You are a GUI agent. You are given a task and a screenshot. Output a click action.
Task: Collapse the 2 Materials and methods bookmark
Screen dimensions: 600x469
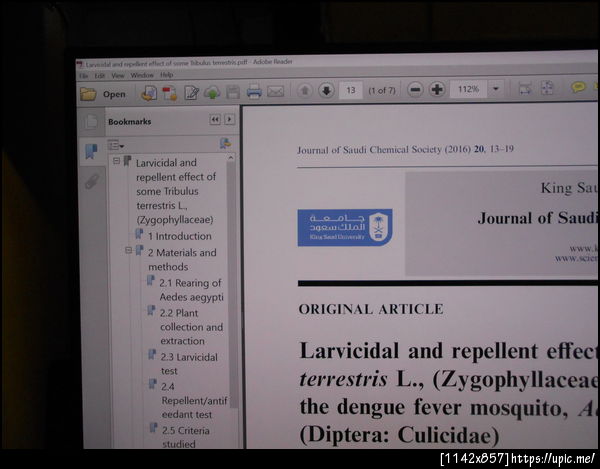click(129, 251)
